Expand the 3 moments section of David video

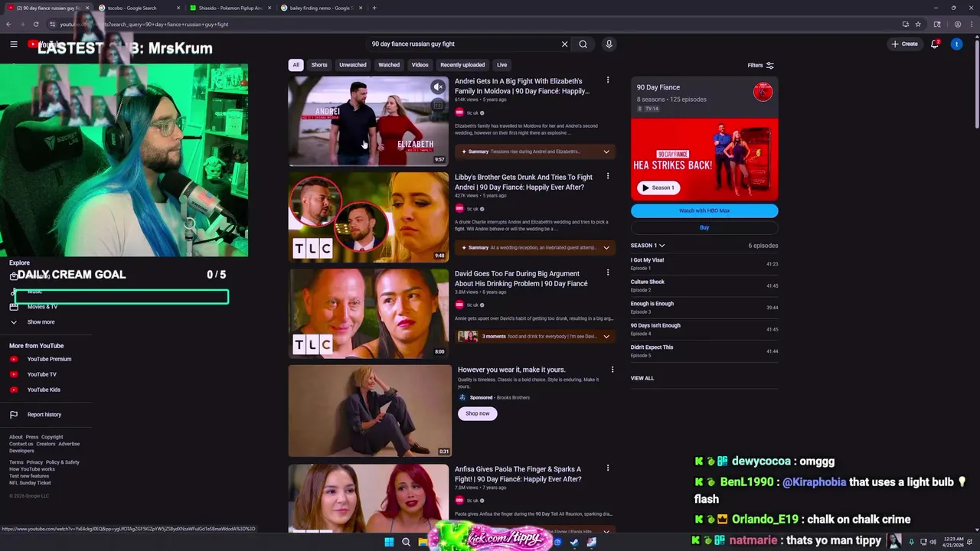pos(534,337)
